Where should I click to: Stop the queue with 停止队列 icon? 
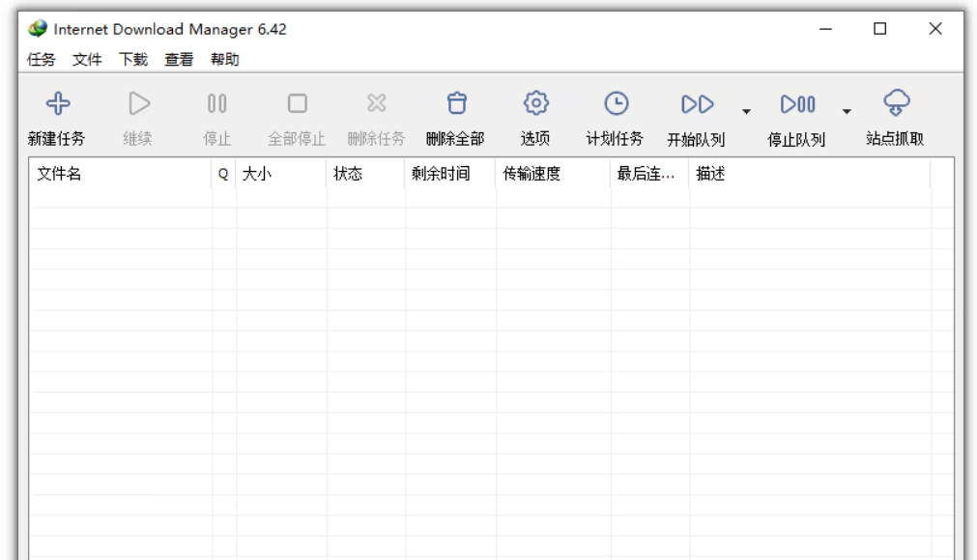pos(798,103)
